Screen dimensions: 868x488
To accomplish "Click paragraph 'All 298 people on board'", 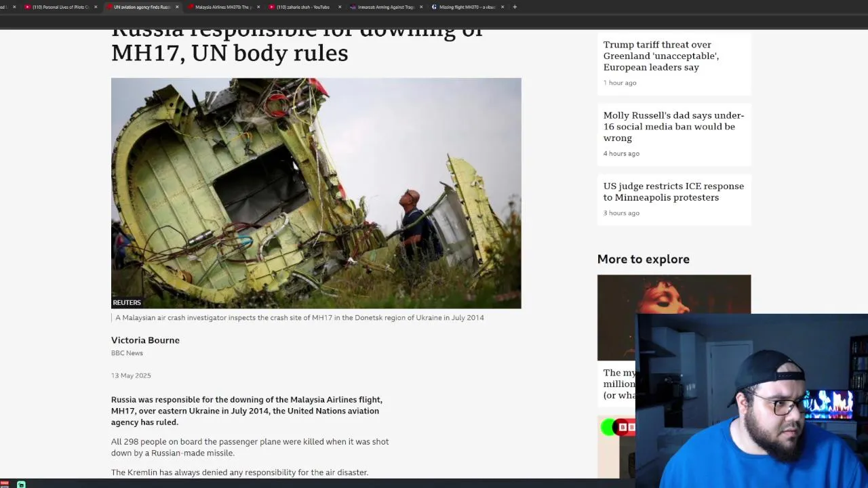I will coord(250,447).
